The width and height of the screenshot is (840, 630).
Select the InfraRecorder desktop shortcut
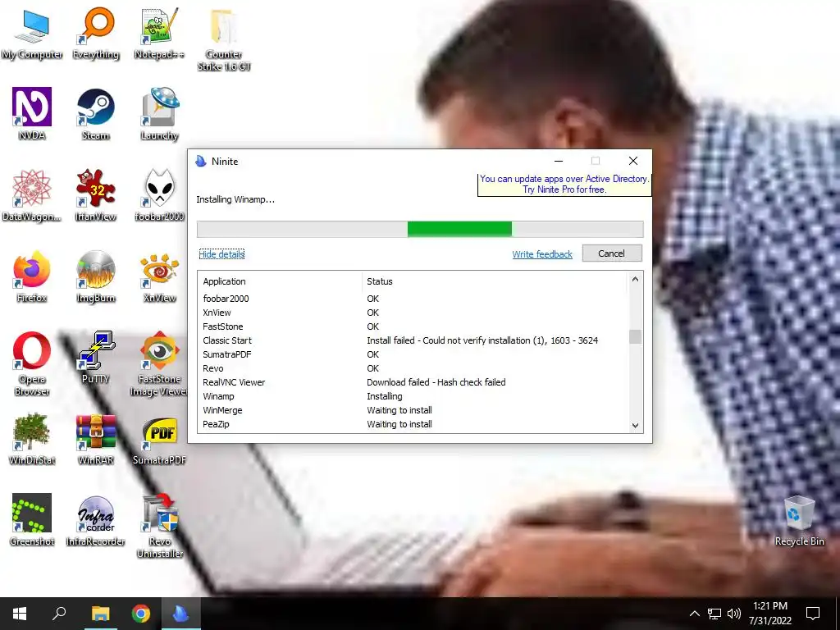pos(96,520)
